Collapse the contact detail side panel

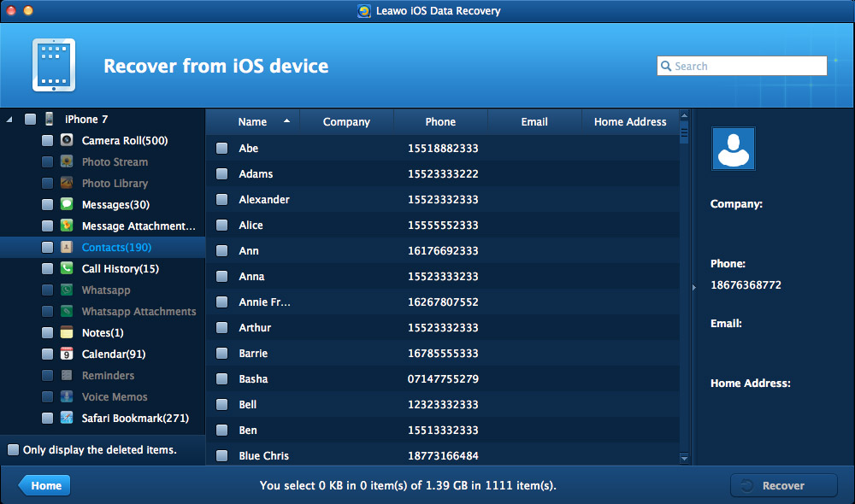pos(694,288)
